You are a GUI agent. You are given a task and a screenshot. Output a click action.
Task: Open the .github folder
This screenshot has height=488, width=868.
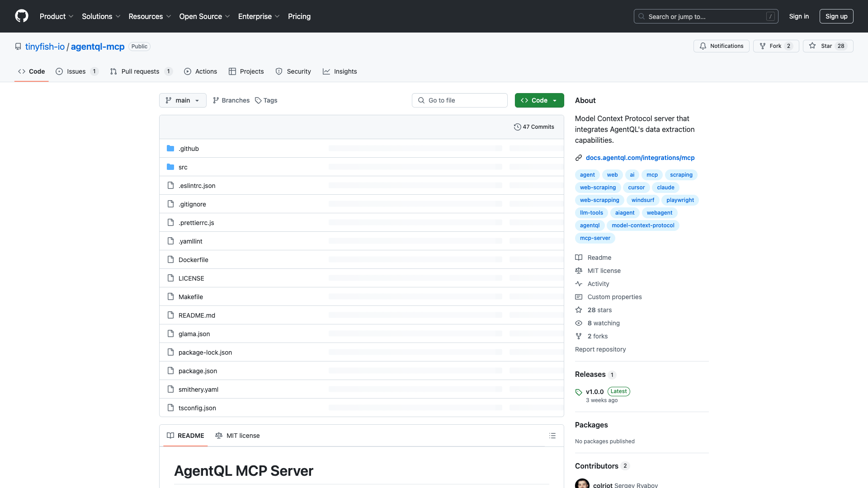[x=189, y=149]
